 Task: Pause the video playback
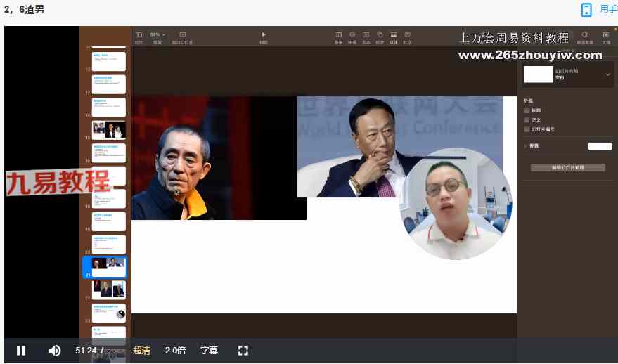(x=21, y=351)
